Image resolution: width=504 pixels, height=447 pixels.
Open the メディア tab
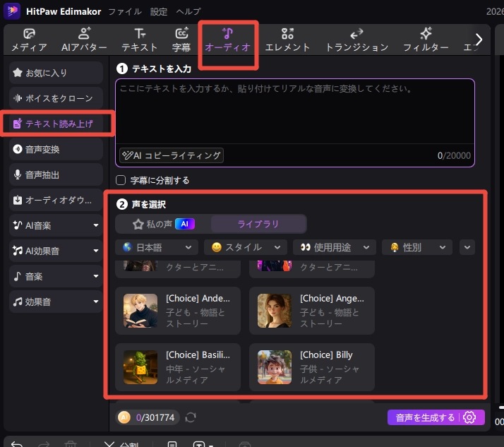[29, 40]
